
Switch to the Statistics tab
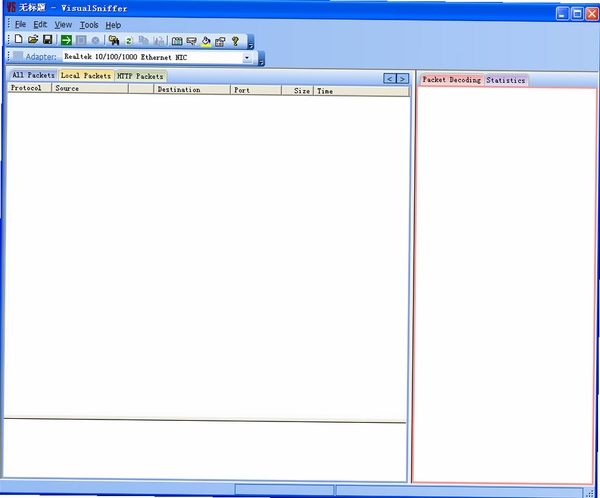tap(506, 80)
